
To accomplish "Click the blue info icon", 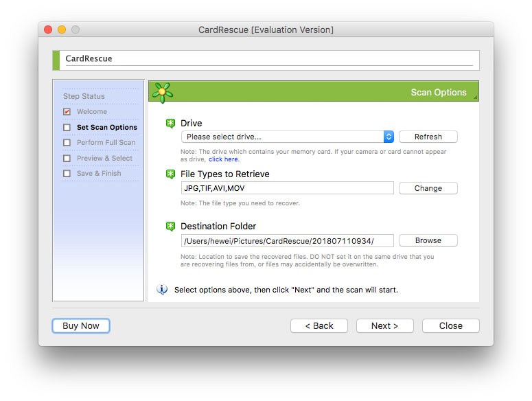I will 162,289.
